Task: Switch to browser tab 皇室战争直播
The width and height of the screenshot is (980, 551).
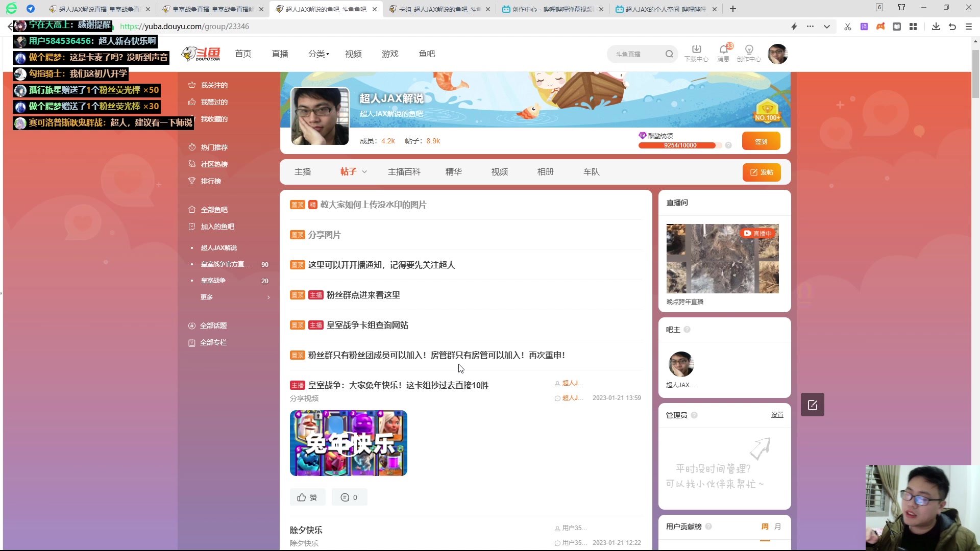Action: [212, 9]
